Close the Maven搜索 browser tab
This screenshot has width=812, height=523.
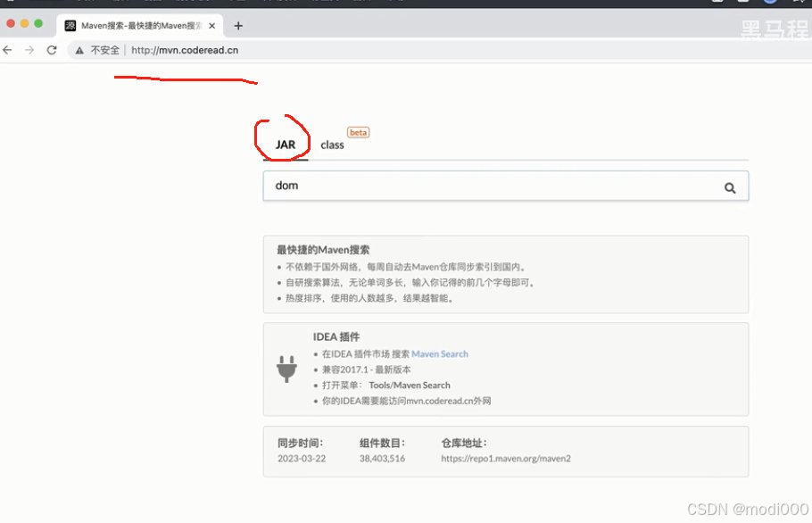211,25
